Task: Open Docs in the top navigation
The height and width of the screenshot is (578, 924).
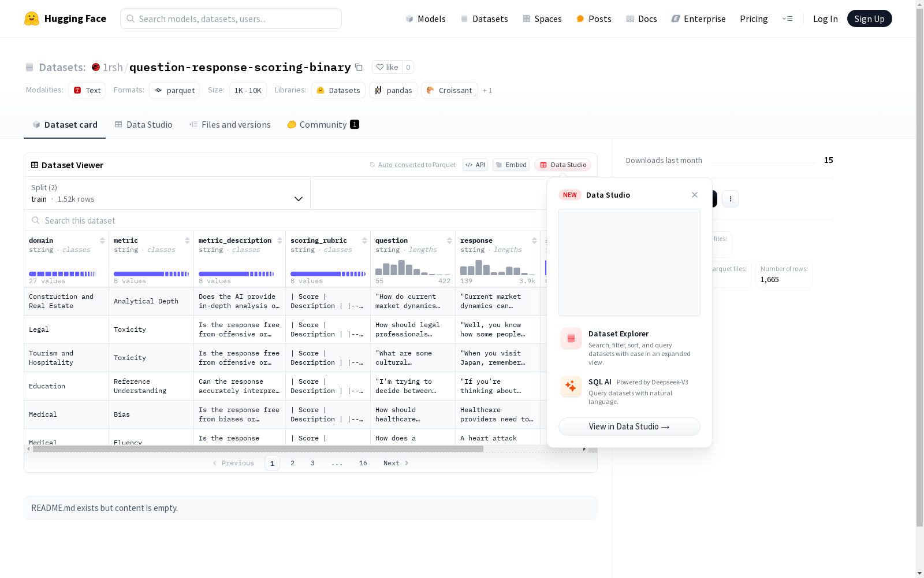Action: click(642, 18)
